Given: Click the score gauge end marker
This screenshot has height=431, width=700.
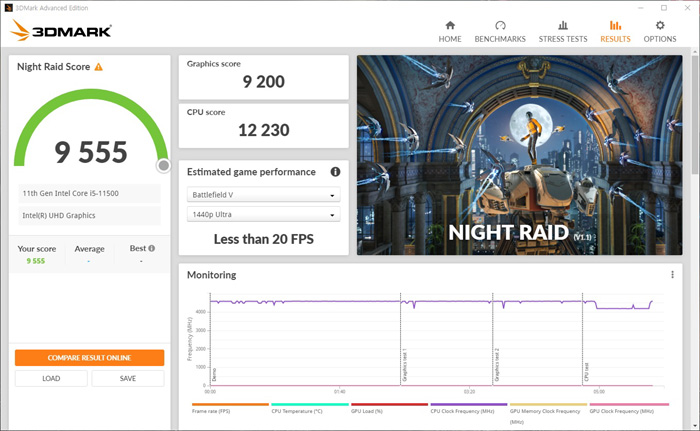Looking at the screenshot, I should click(164, 166).
